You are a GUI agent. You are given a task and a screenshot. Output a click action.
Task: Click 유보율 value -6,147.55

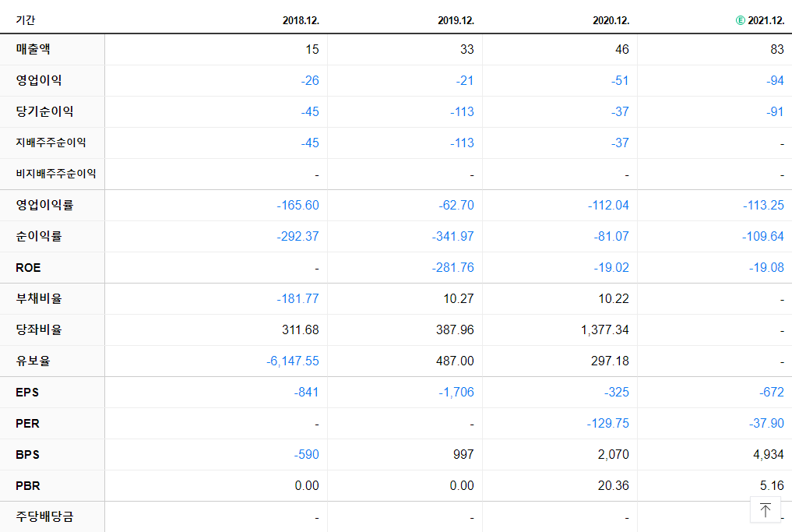[x=293, y=361]
